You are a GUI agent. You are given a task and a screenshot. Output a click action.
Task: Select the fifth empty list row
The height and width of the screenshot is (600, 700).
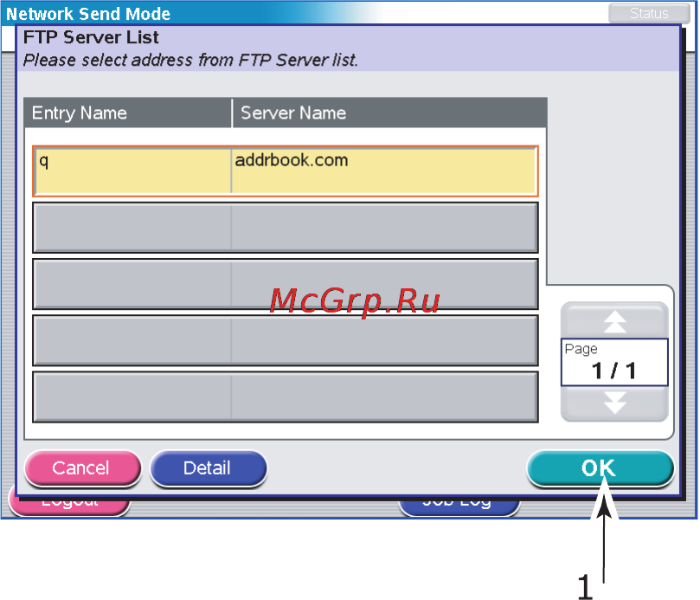click(x=286, y=397)
